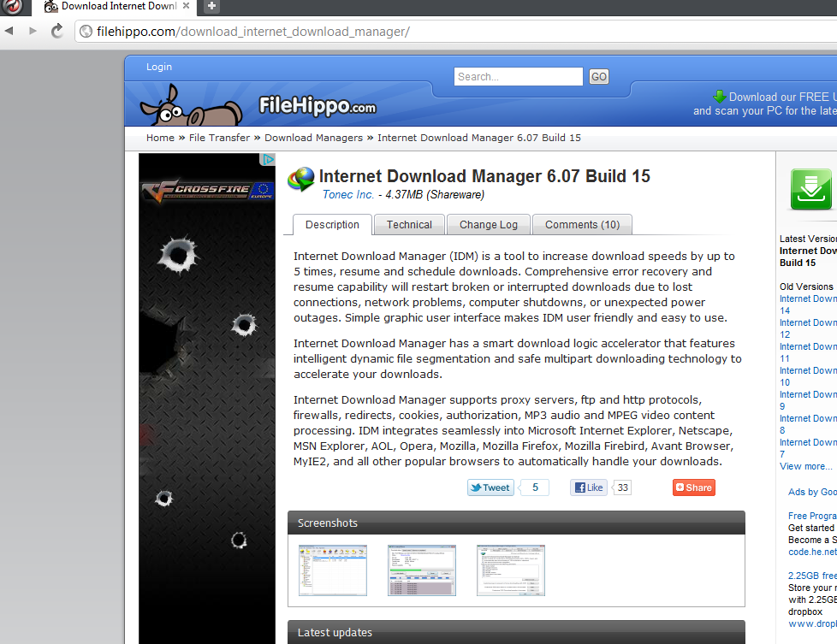Image resolution: width=837 pixels, height=644 pixels.
Task: Switch to the Description tab
Action: tap(332, 225)
